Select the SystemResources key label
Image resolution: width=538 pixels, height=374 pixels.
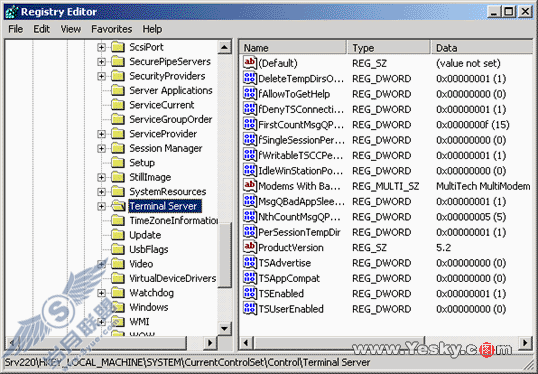click(x=167, y=191)
